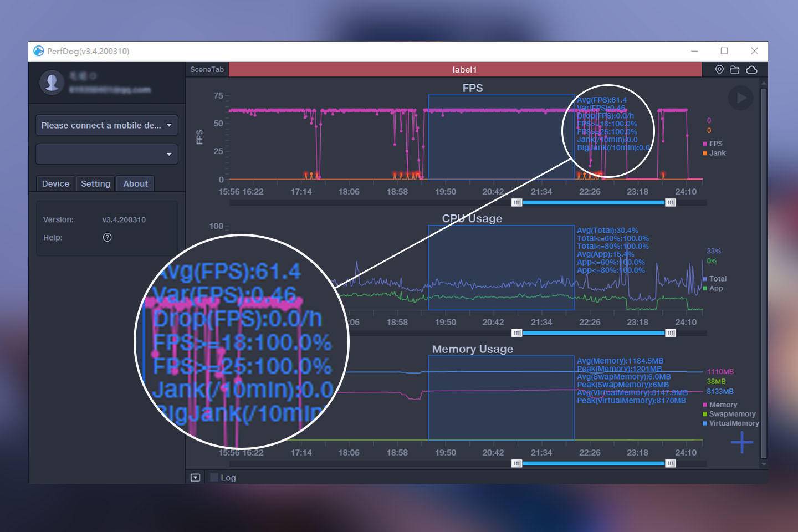
Task: Switch to the Setting tab
Action: point(95,184)
